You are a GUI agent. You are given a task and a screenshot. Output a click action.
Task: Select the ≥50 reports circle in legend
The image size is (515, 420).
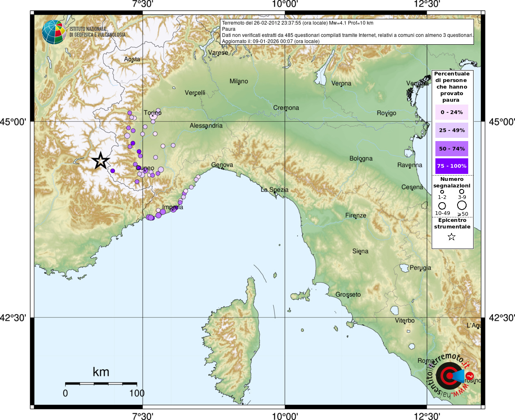point(462,205)
